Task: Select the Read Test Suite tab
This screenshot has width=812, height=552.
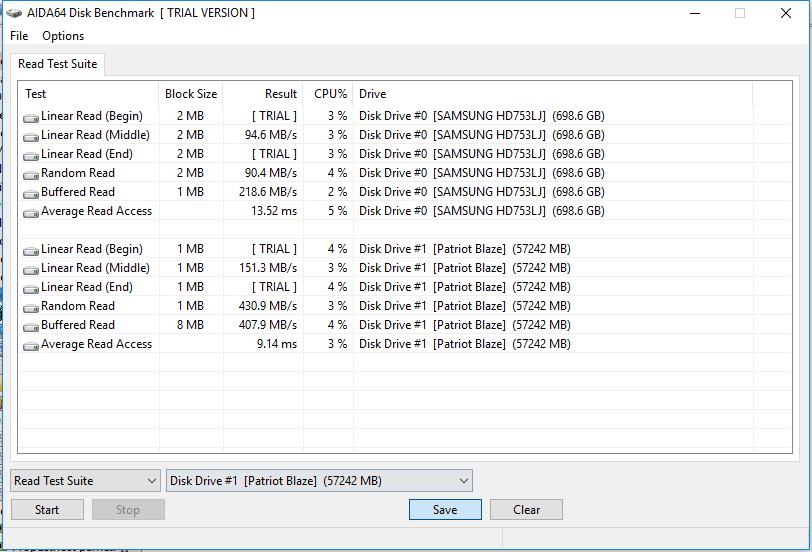Action: click(x=57, y=64)
